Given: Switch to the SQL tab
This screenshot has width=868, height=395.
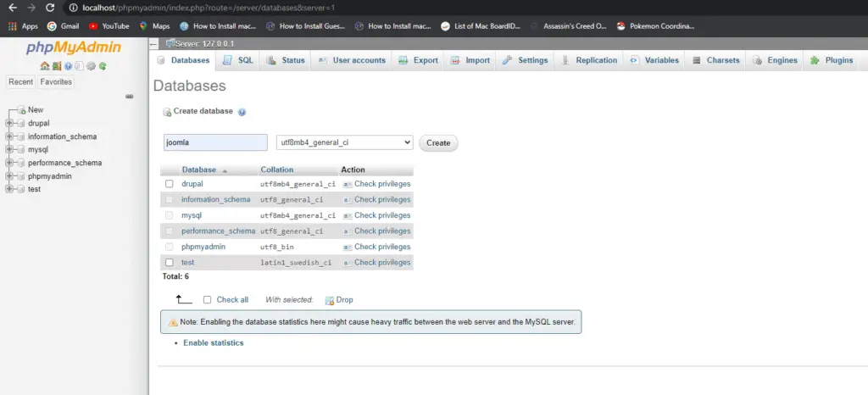Looking at the screenshot, I should pos(238,60).
